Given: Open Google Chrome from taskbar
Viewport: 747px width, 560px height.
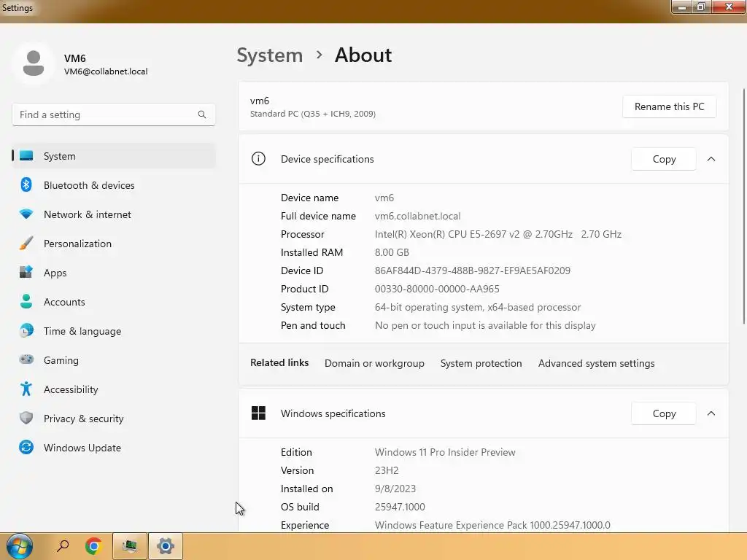Looking at the screenshot, I should coord(93,545).
